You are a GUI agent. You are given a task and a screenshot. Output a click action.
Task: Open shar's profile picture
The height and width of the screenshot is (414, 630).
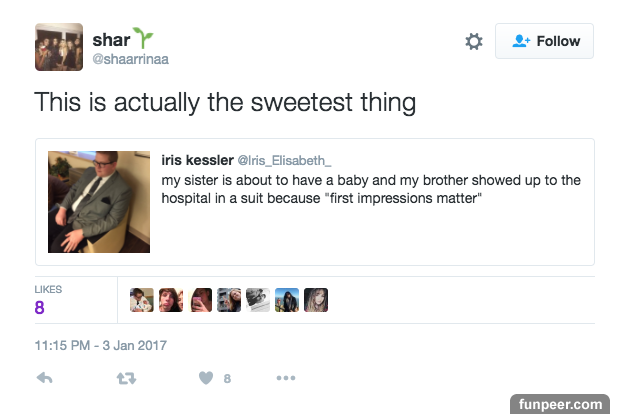(59, 47)
